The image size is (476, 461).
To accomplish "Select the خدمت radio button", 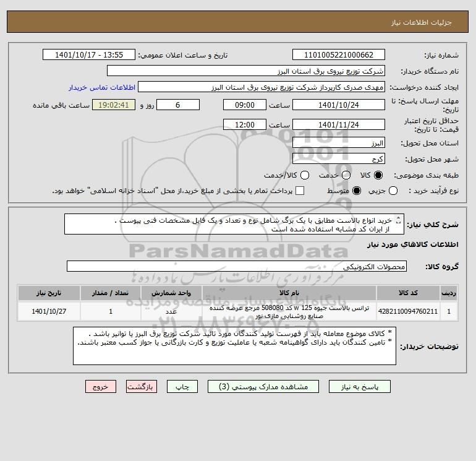I will (346, 175).
